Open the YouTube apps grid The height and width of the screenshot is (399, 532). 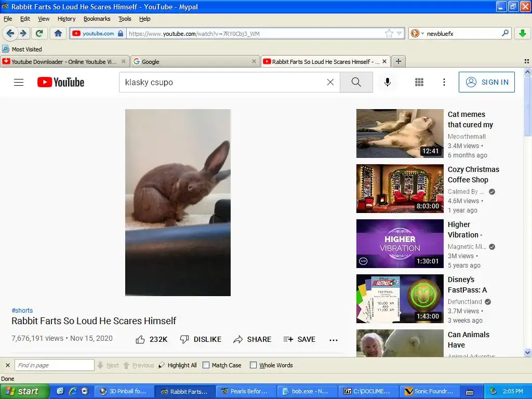tap(419, 82)
